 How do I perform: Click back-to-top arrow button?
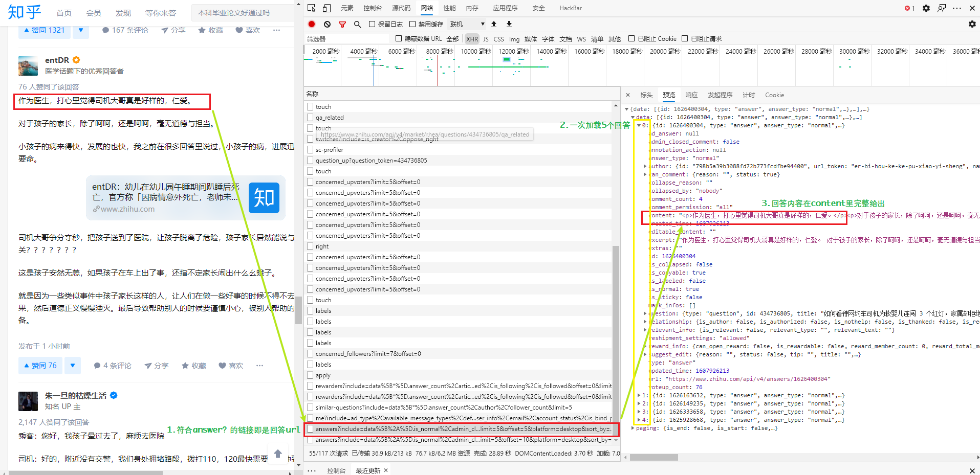(278, 454)
